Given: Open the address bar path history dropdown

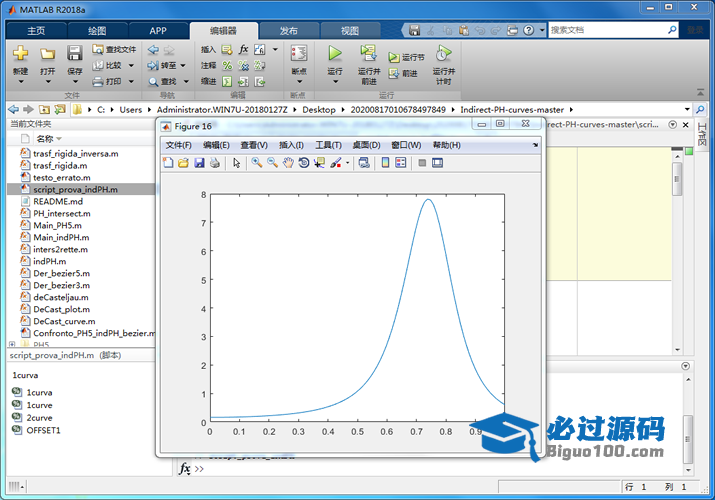Looking at the screenshot, I should click(x=687, y=109).
